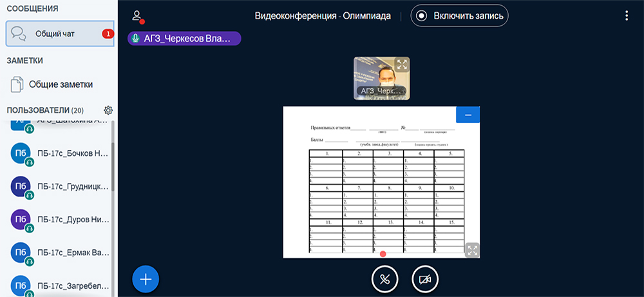Click the Включить запись recording button
This screenshot has width=644, height=297.
coord(460,16)
